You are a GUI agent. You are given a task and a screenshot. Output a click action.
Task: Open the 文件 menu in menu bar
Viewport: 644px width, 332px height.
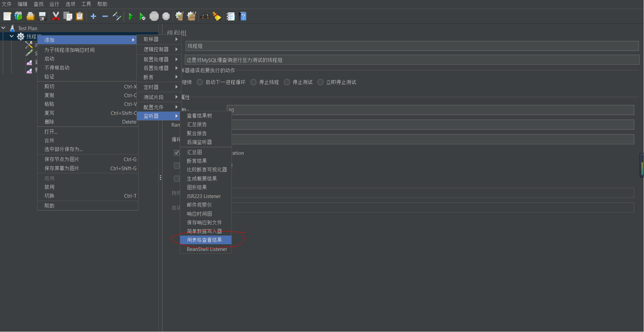click(x=7, y=4)
